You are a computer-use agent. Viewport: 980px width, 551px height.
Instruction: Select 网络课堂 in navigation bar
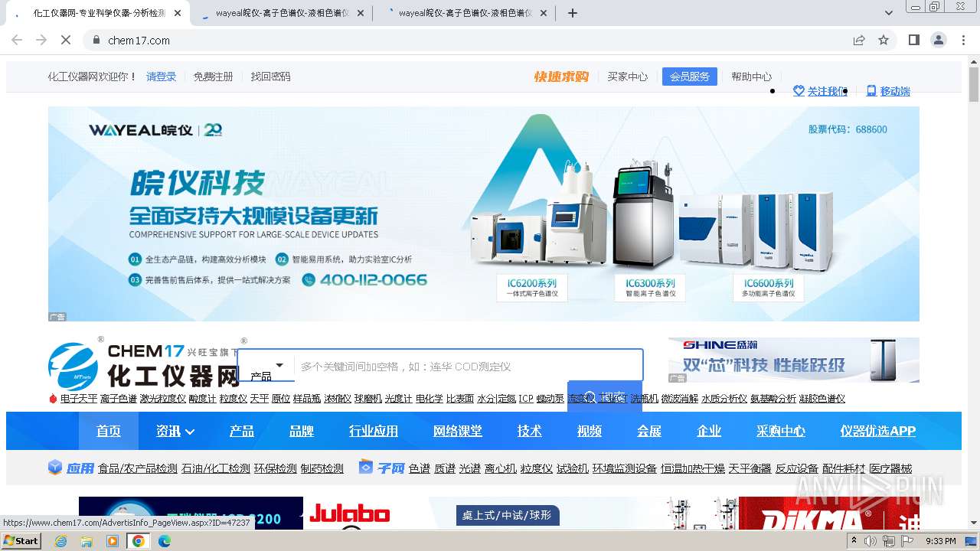click(x=458, y=431)
